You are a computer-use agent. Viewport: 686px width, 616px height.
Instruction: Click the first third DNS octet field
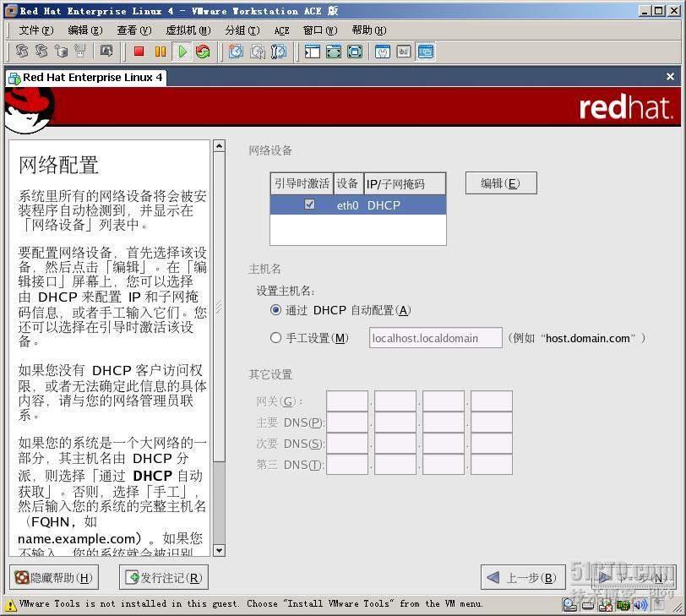[x=347, y=464]
